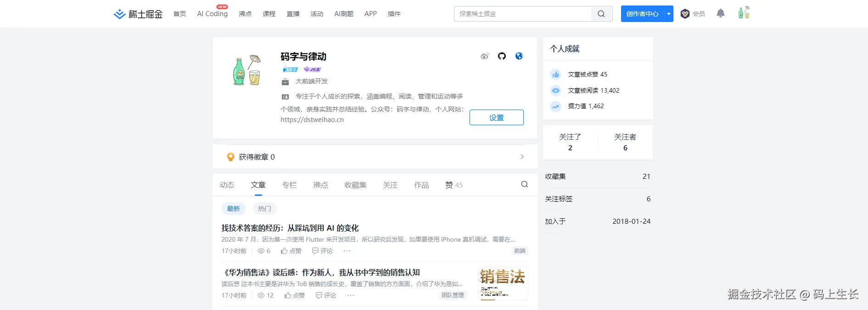868x310 pixels.
Task: Open 直播 in top navigation
Action: 293,14
